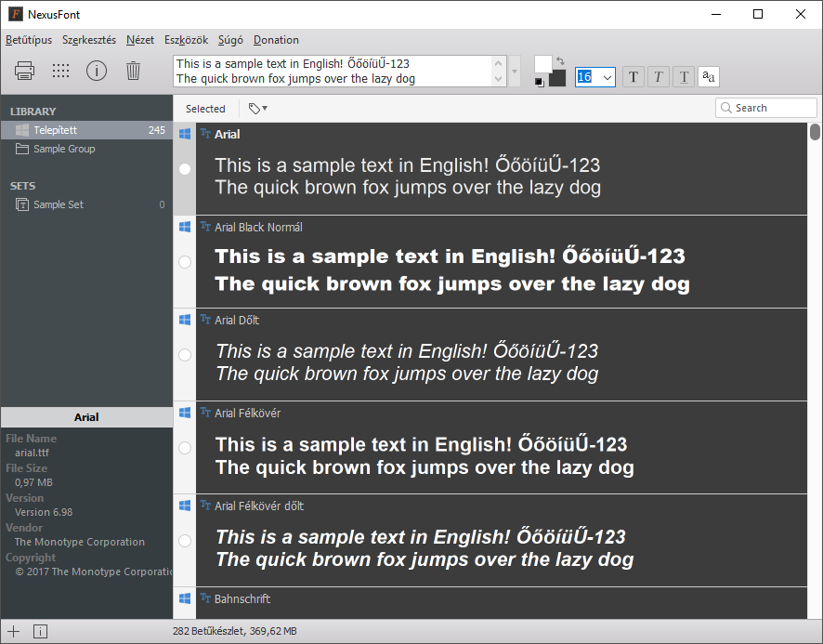
Task: Click the trash delete icon
Action: click(x=134, y=71)
